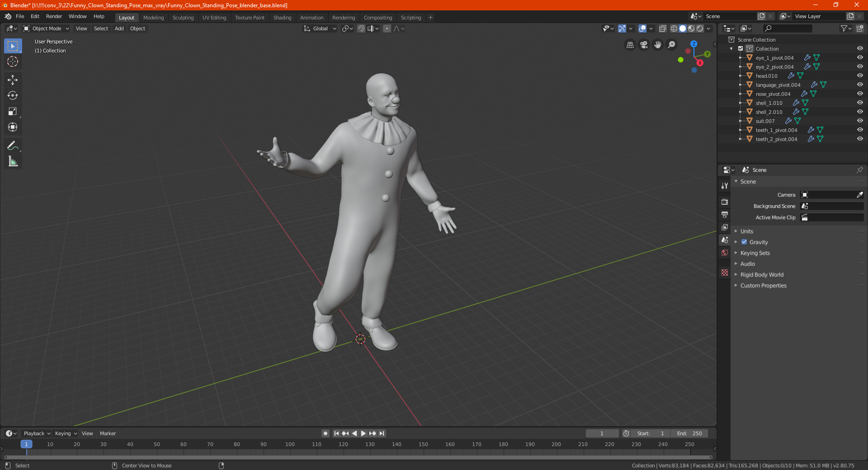
Task: Disable the Gravity checkbox
Action: pos(744,242)
